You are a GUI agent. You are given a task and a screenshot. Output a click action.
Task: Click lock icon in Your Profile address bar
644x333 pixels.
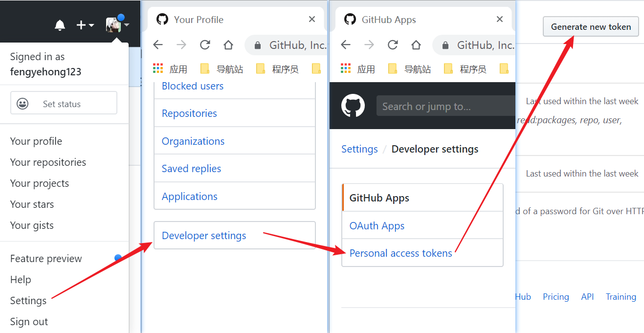click(258, 45)
